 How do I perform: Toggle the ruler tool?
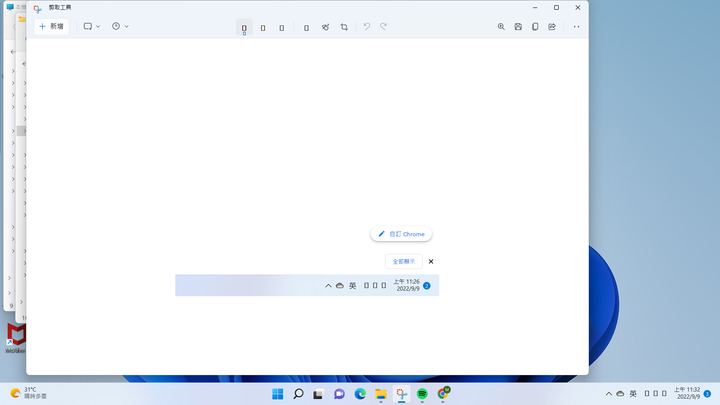pyautogui.click(x=306, y=28)
